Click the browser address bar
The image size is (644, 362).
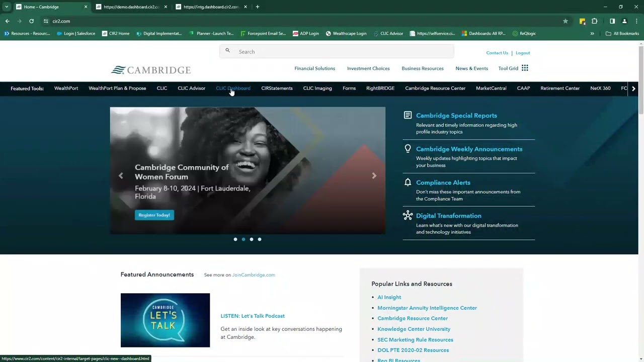(x=302, y=21)
